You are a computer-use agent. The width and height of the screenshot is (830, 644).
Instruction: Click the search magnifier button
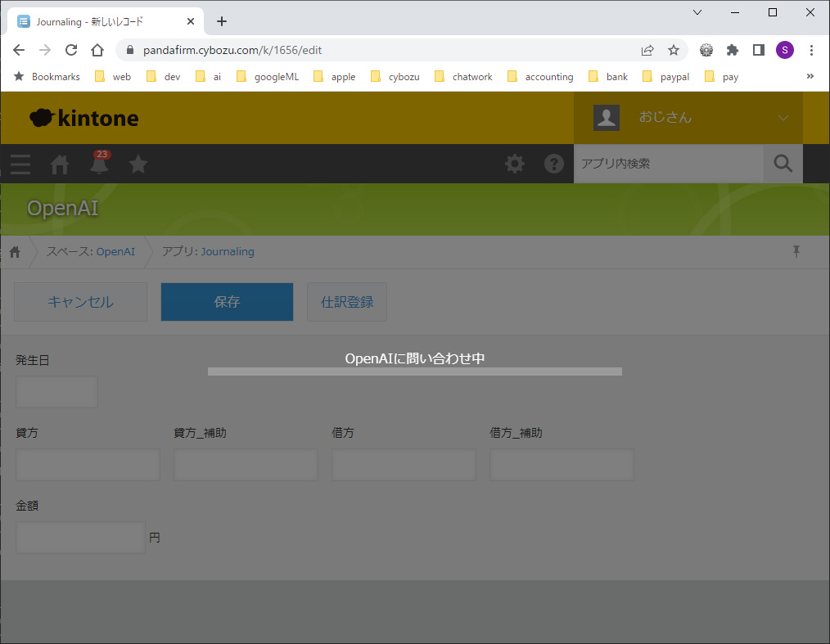click(x=783, y=164)
